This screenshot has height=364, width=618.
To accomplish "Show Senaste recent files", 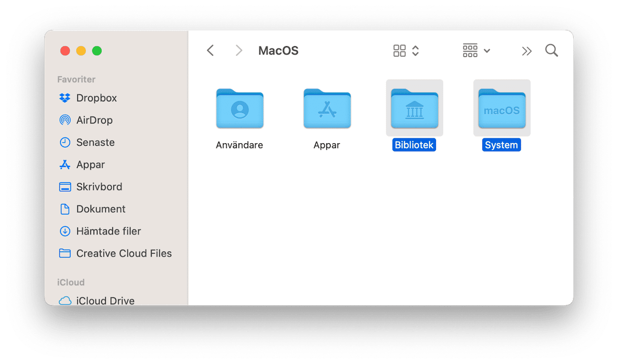I will click(x=95, y=143).
